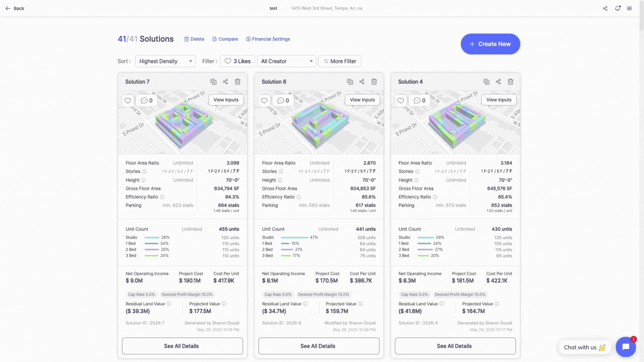Click the info icon beside Efficiency Ratio in Solution 6
The width and height of the screenshot is (644, 362).
click(x=299, y=197)
